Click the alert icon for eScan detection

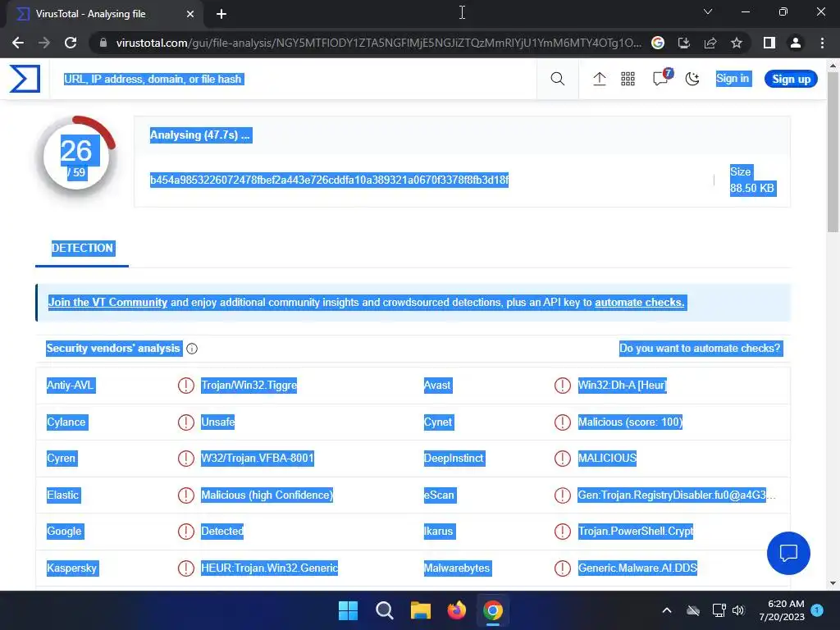point(562,495)
